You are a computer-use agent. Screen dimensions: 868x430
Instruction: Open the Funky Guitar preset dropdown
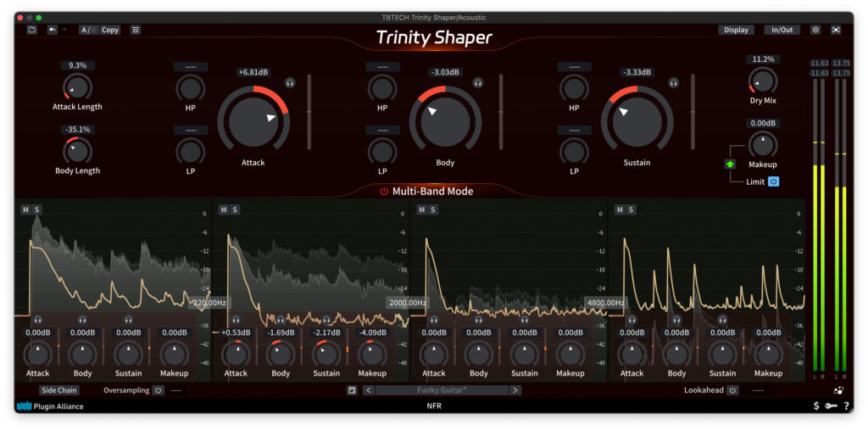point(441,390)
